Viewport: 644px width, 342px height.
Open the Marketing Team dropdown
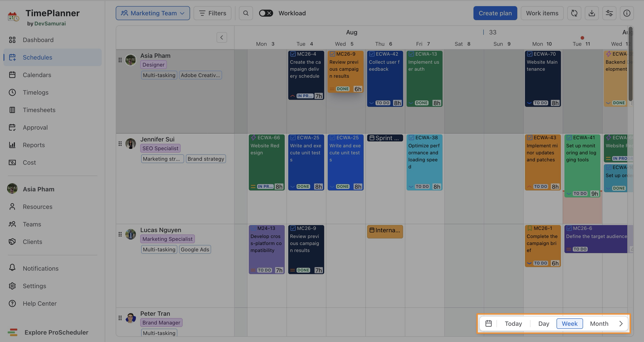(153, 13)
